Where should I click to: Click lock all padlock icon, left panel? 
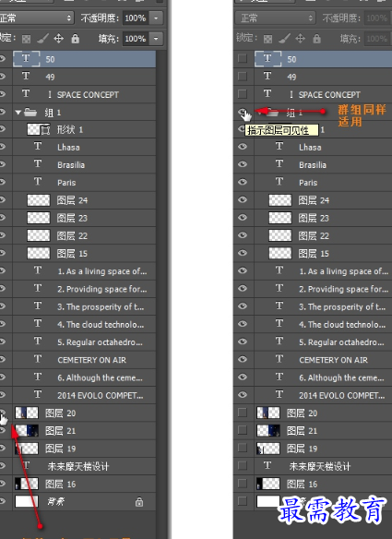click(x=76, y=38)
